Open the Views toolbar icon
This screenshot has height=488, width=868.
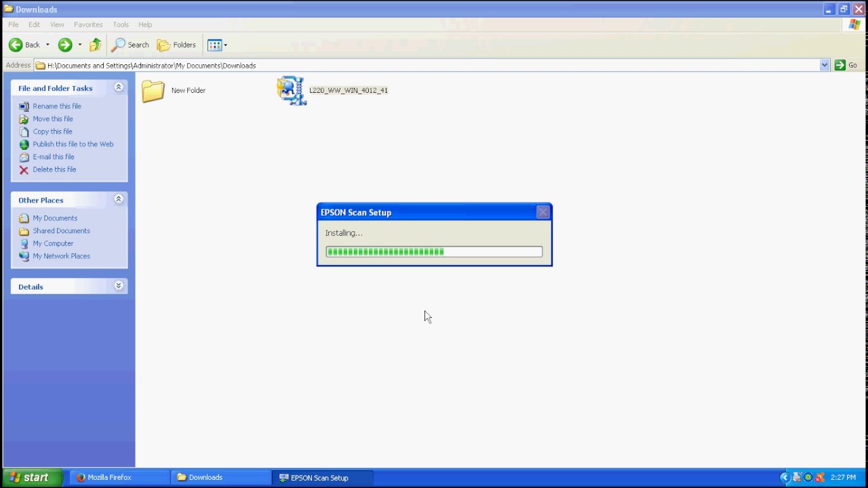[215, 45]
